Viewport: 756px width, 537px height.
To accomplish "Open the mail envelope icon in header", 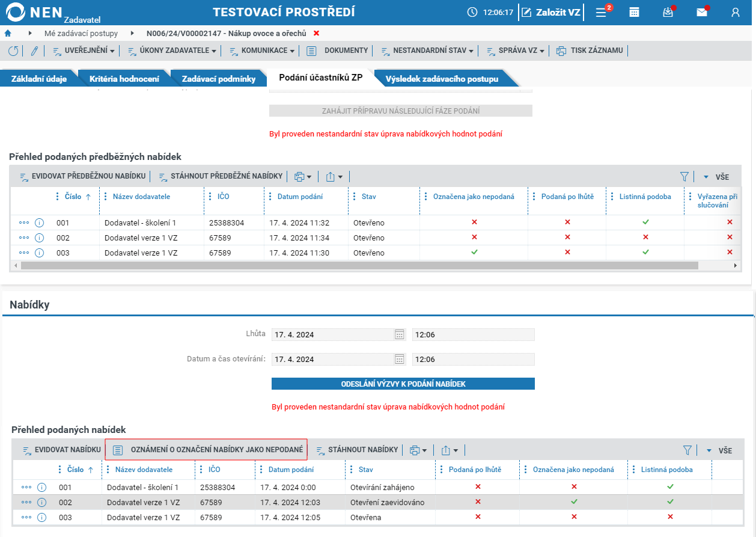I will pos(701,12).
